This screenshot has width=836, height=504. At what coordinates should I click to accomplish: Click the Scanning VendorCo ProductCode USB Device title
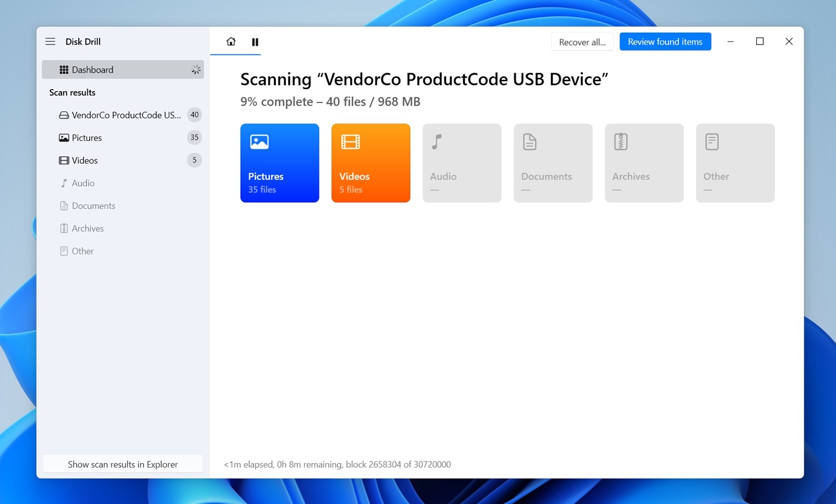tap(424, 79)
